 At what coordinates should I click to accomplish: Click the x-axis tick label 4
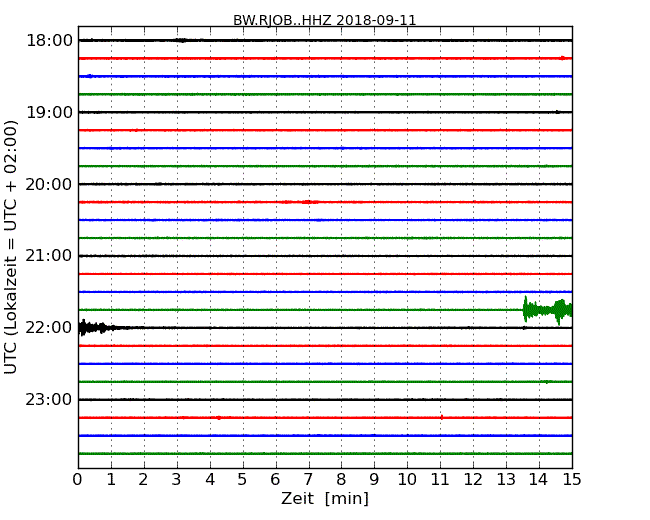(x=210, y=479)
